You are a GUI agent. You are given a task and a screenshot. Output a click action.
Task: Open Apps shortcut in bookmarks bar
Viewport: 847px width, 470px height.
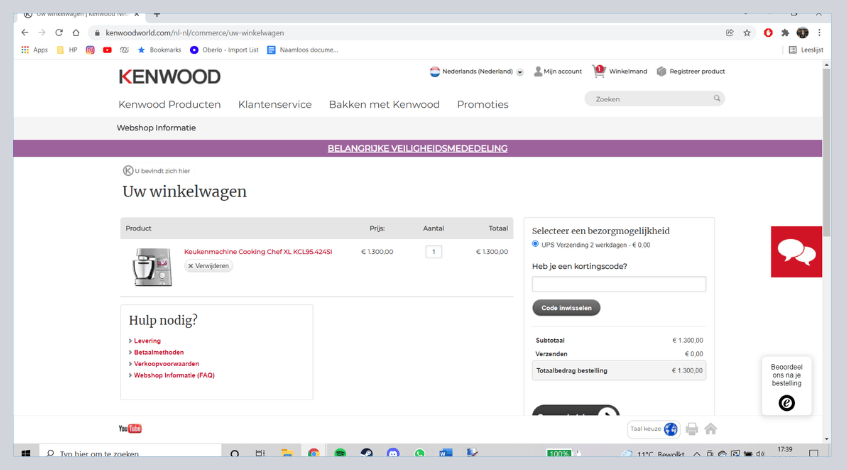[35, 50]
